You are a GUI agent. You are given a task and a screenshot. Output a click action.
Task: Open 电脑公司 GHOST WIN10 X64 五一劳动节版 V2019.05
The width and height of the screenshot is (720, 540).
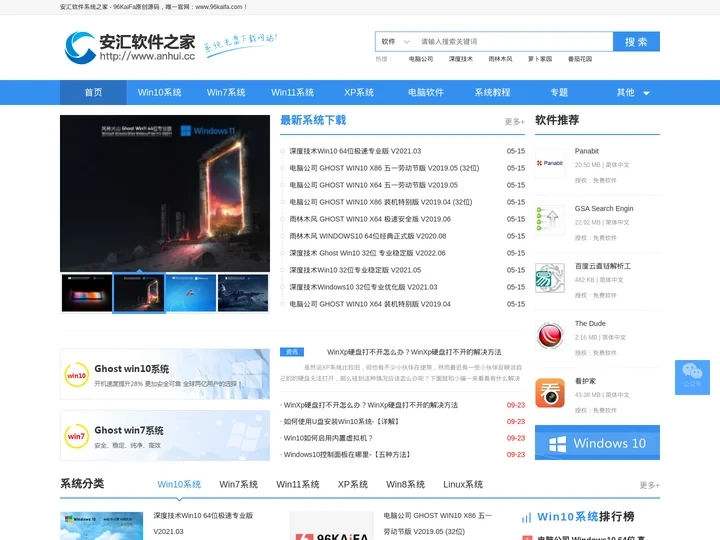[373, 185]
